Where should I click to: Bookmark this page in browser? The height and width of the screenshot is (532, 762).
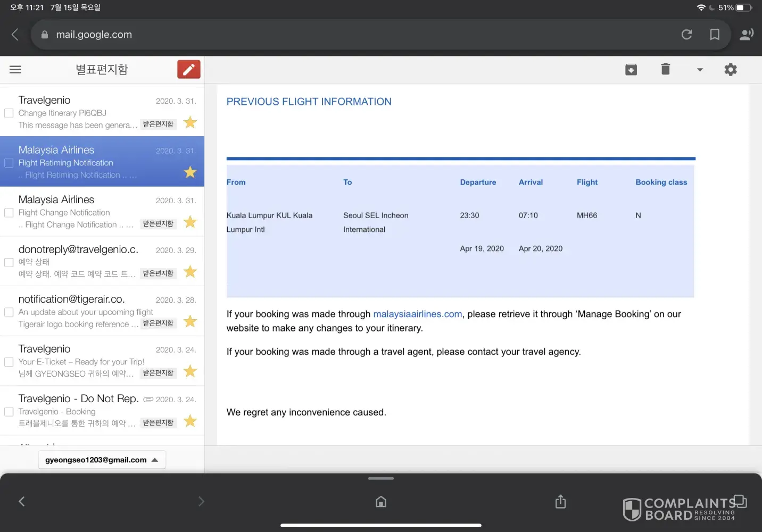[715, 35]
